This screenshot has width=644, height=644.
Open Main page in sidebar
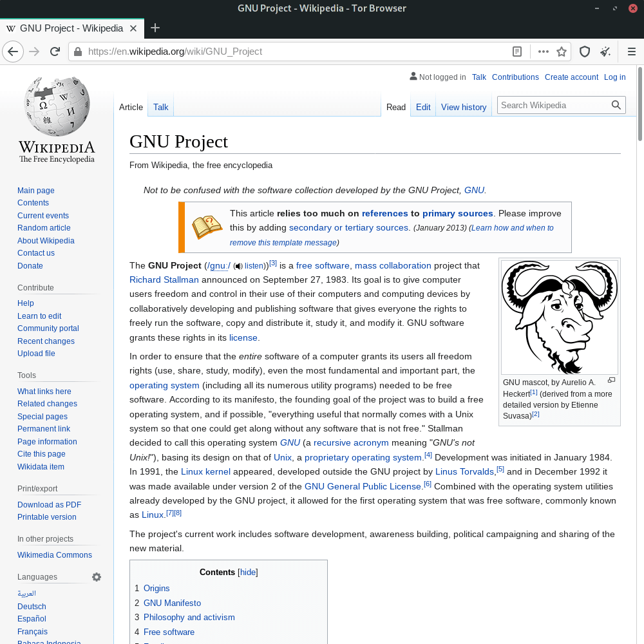[x=35, y=191]
